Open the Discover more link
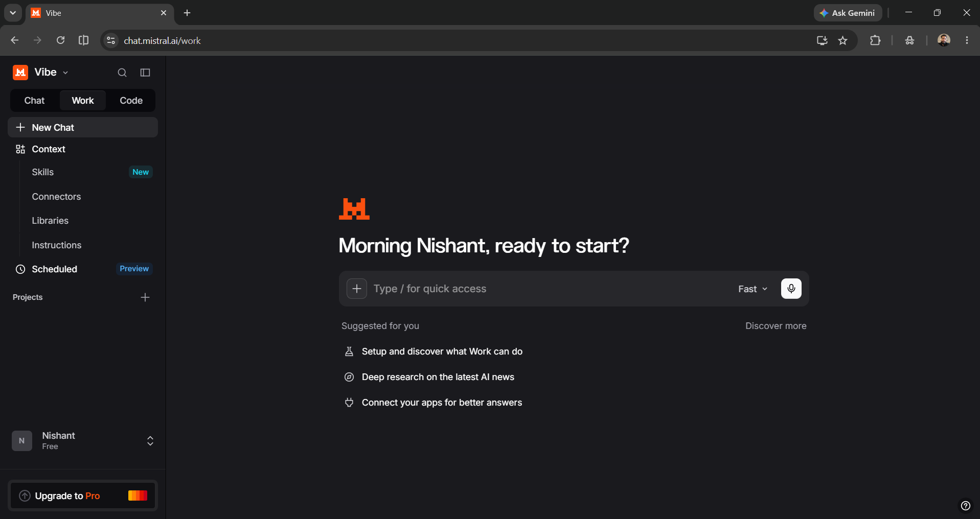 [x=776, y=326]
